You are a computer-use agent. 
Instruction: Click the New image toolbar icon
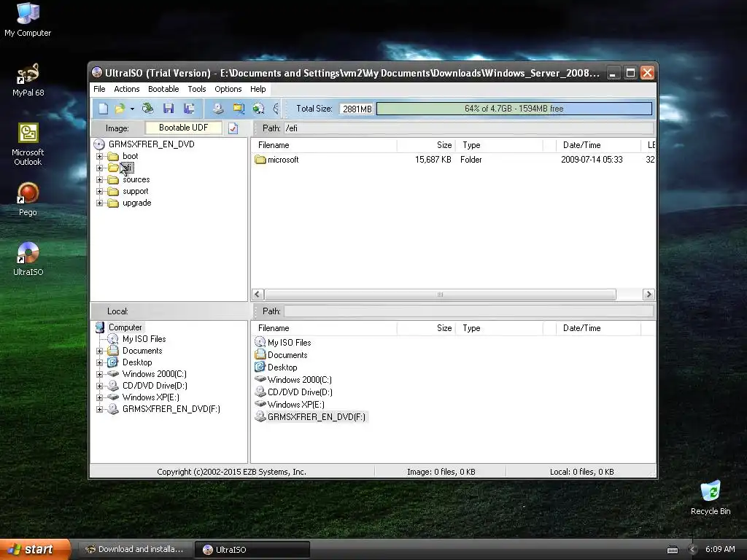click(x=103, y=109)
